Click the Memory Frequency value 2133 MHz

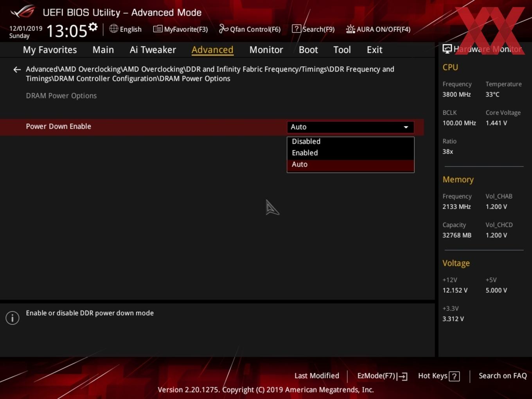pyautogui.click(x=457, y=207)
